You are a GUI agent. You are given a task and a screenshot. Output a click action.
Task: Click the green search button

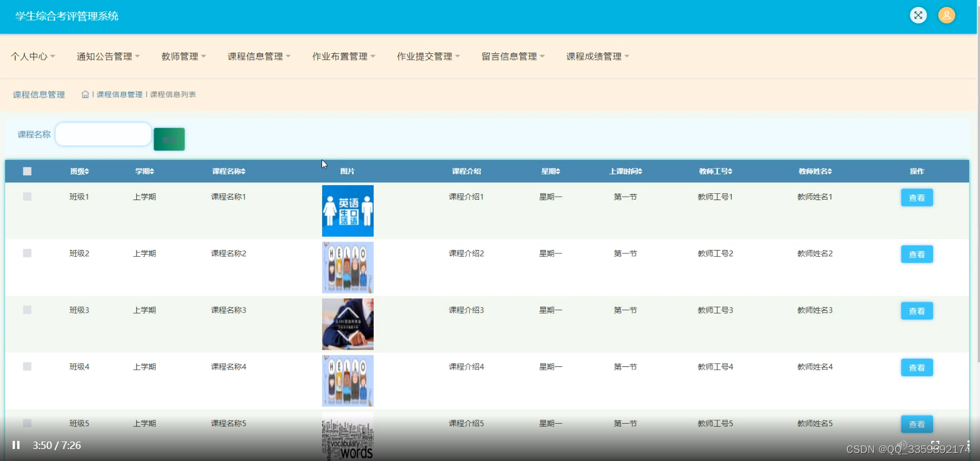(169, 139)
